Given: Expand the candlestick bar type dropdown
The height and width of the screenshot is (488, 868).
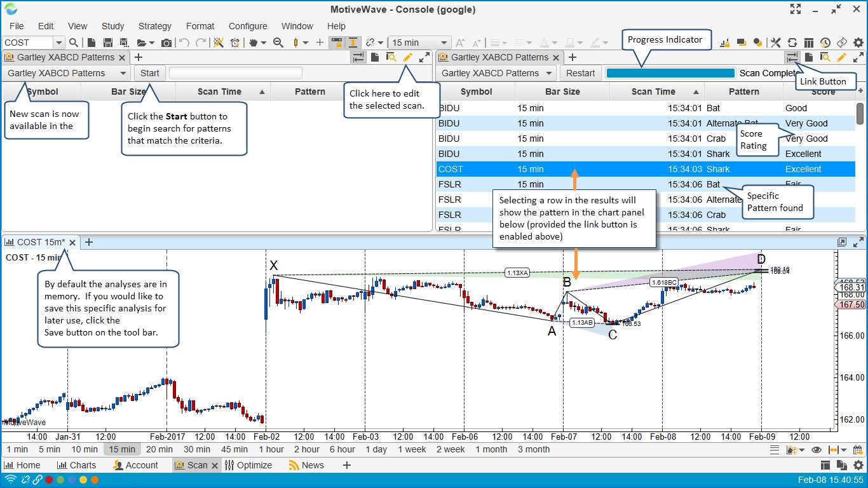Looking at the screenshot, I should pyautogui.click(x=306, y=43).
